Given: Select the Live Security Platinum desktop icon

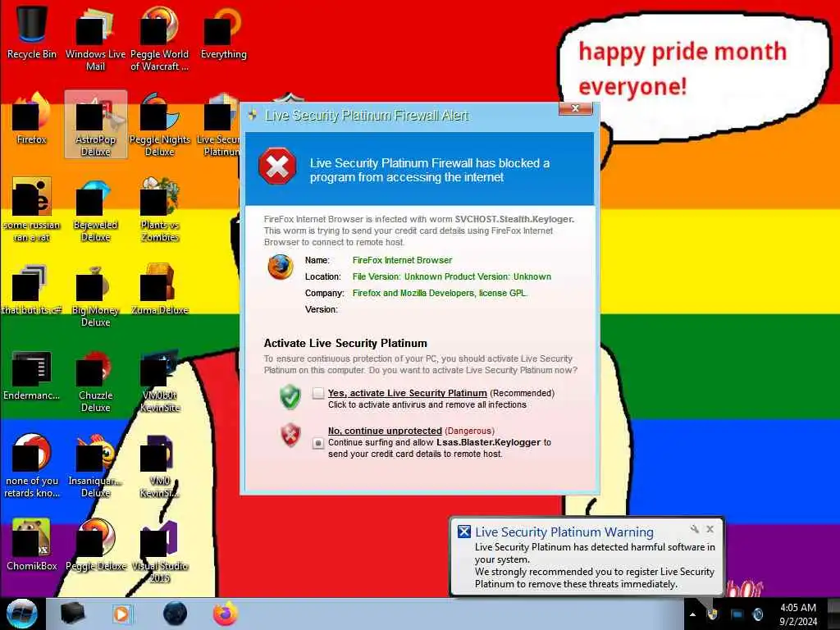Looking at the screenshot, I should (x=220, y=125).
